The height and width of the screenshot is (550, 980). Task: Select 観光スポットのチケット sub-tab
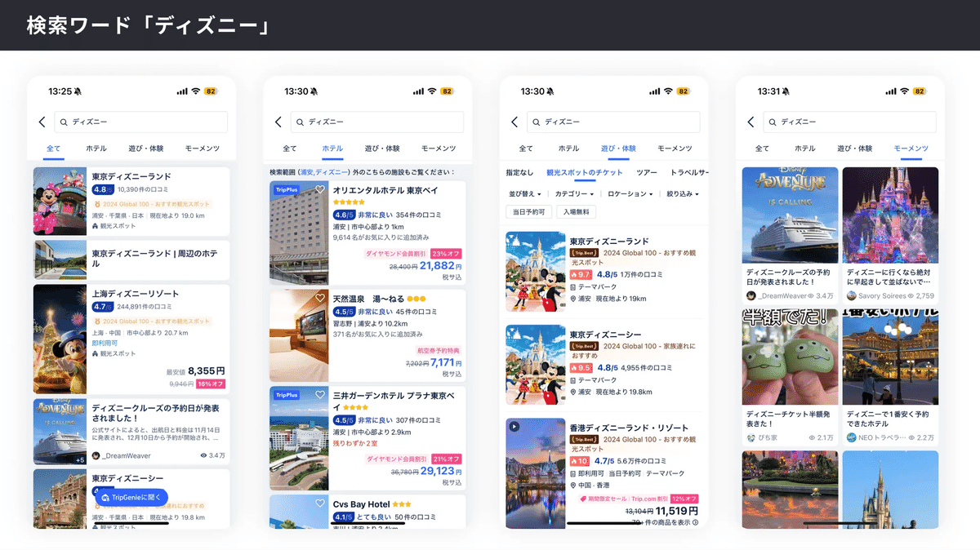point(585,172)
